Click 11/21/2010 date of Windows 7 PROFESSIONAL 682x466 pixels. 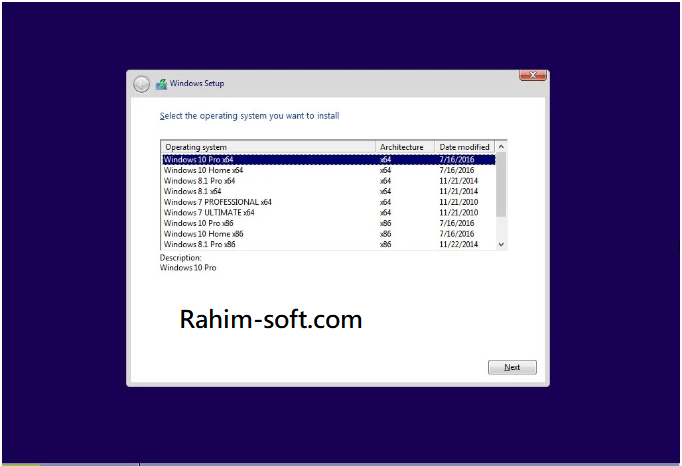(x=458, y=202)
